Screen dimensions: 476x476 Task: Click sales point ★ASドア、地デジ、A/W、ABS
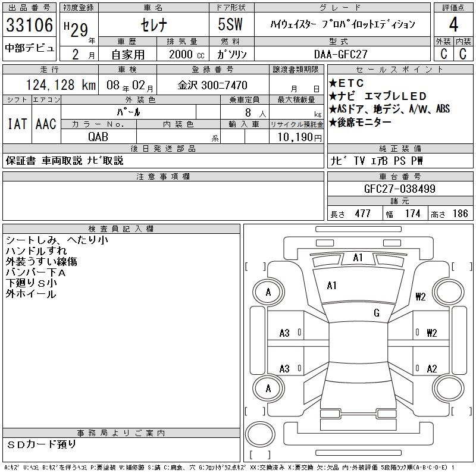pos(389,109)
